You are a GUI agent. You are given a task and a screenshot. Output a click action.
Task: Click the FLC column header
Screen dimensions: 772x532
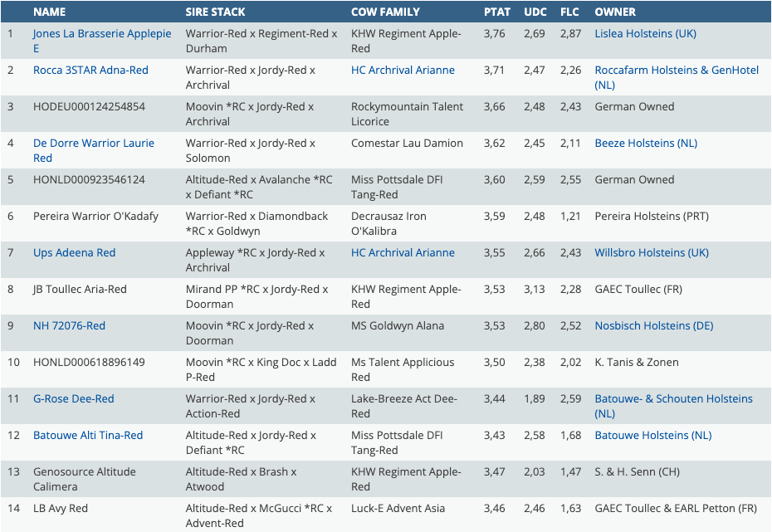(569, 12)
